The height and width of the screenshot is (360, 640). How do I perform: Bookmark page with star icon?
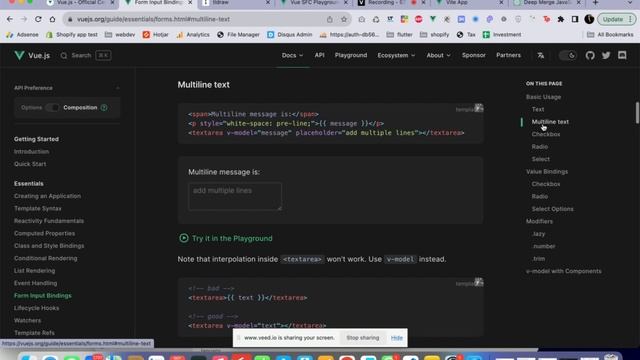tap(344, 19)
